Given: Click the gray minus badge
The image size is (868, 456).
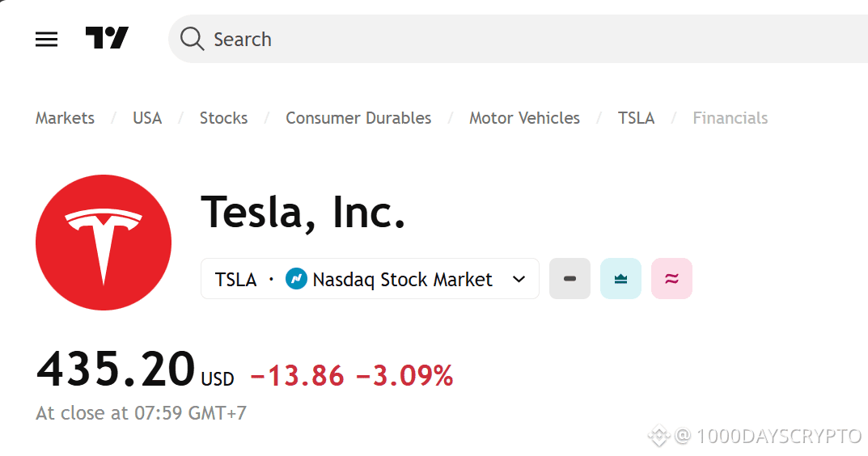Looking at the screenshot, I should pyautogui.click(x=569, y=279).
